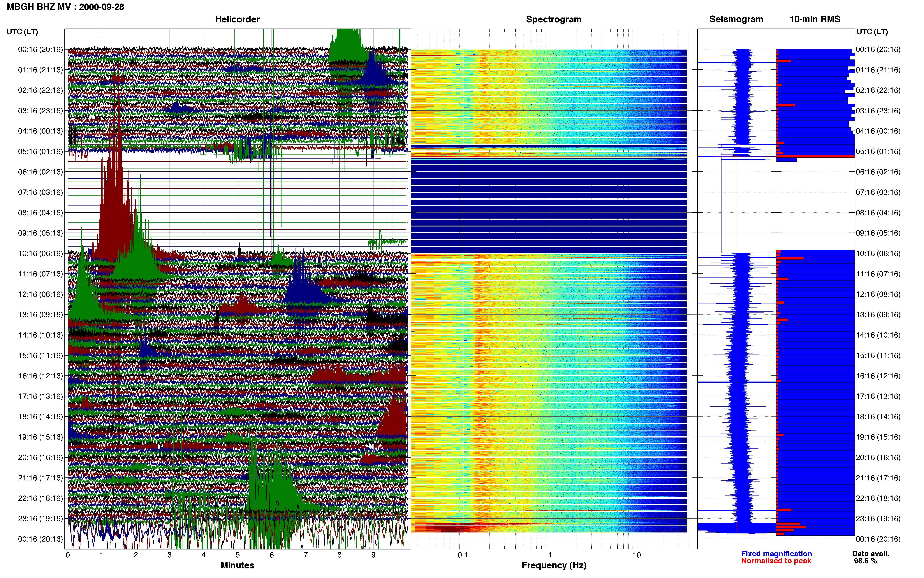This screenshot has width=924, height=578.
Task: Click left-axis time label 17:16 (13:16)
Action: (41, 396)
